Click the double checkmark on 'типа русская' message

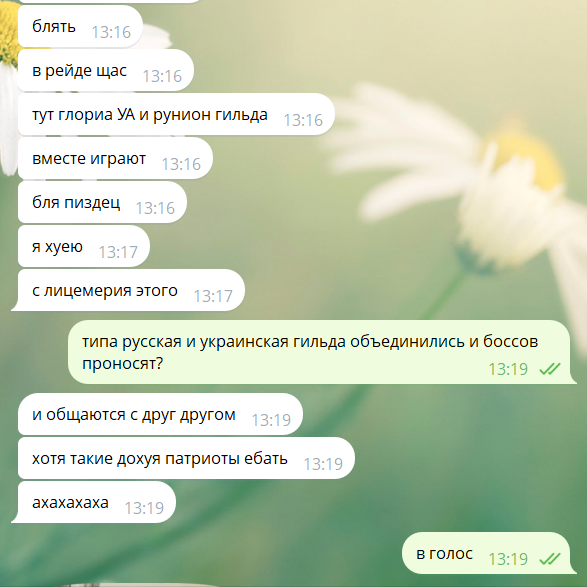click(x=550, y=369)
